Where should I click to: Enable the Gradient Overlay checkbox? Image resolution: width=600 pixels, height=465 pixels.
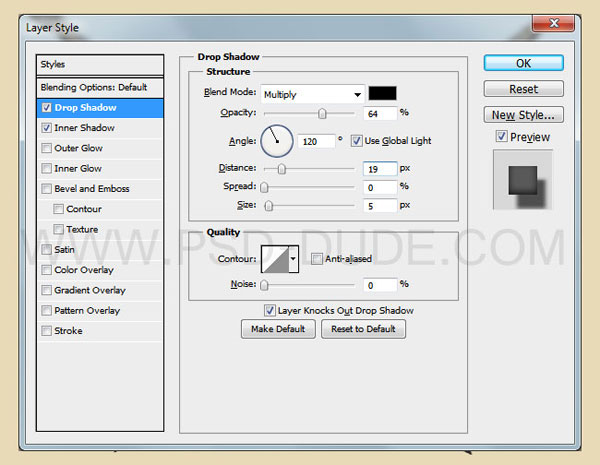[46, 290]
